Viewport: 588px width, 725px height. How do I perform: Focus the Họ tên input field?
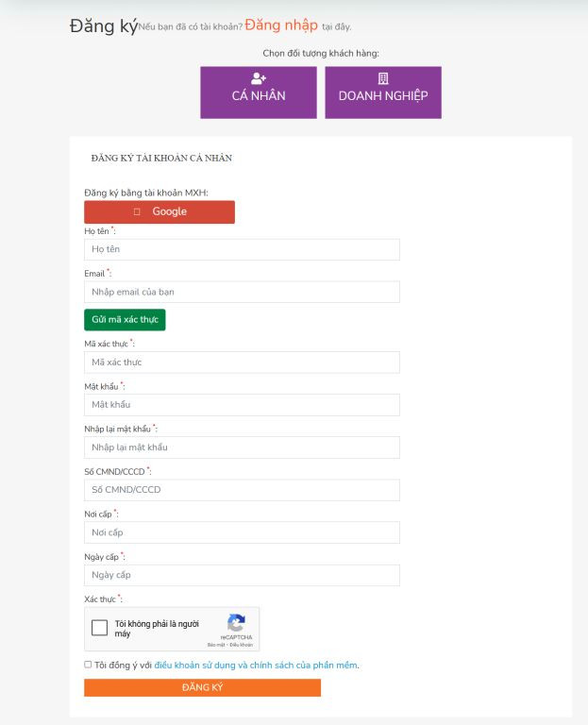click(242, 249)
